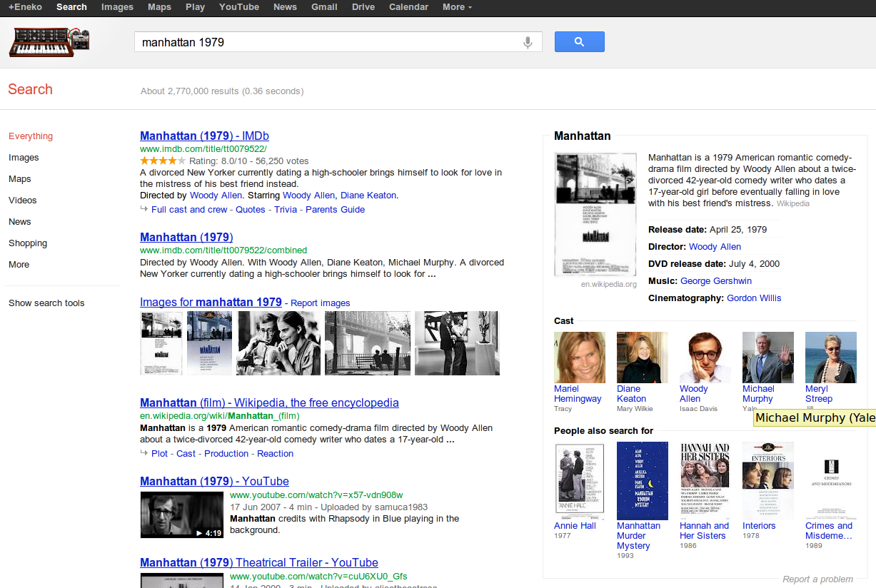Viewport: 876px width, 588px height.
Task: Click Woody Allen cast photo
Action: coord(705,358)
